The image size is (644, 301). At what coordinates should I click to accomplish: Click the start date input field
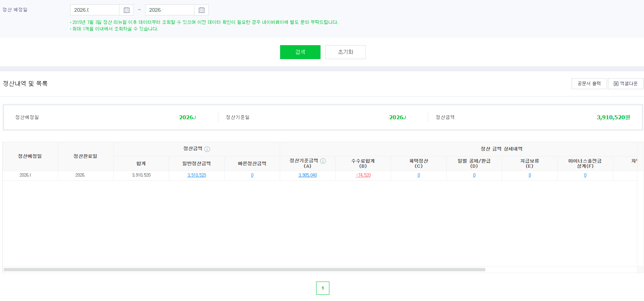(95, 10)
